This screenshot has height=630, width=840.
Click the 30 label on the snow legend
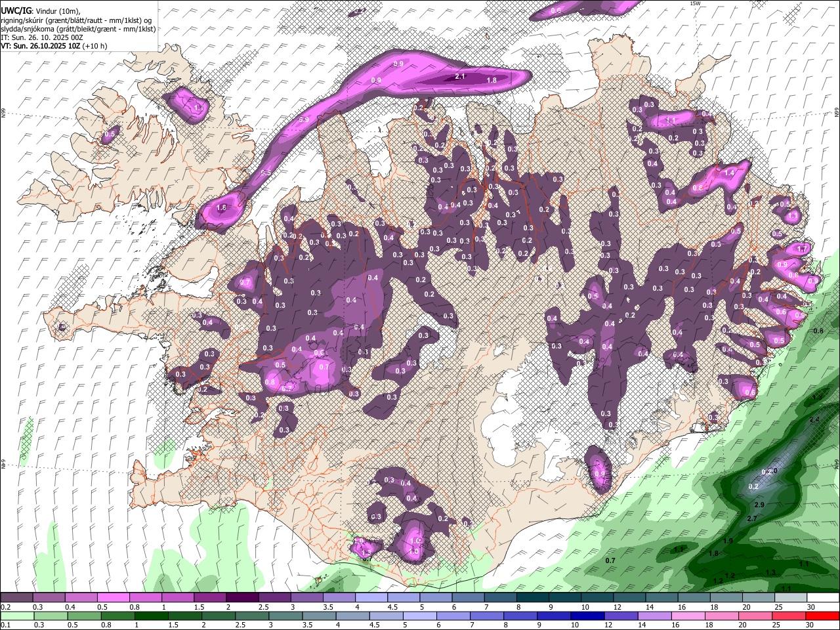point(810,607)
